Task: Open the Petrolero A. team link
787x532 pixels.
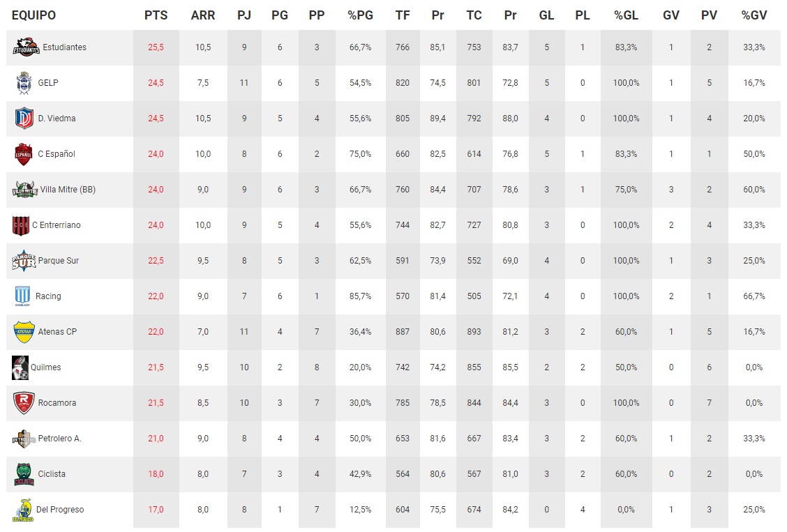Action: click(59, 439)
